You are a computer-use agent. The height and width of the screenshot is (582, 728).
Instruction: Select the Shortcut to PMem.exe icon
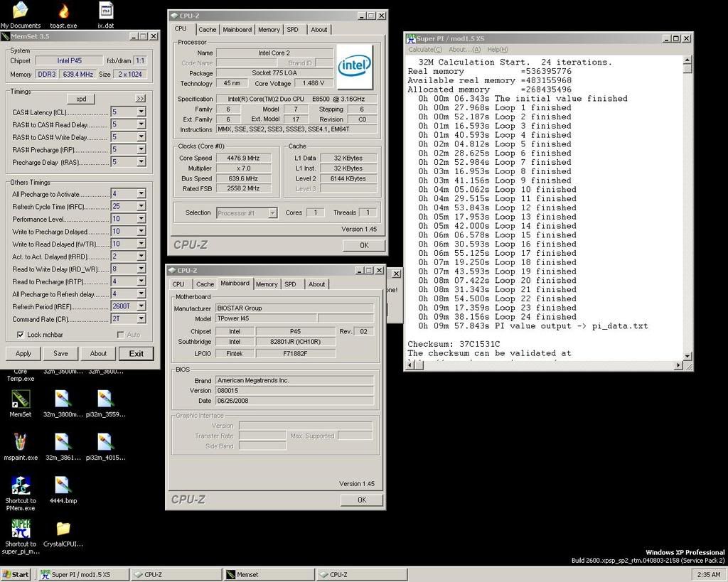pyautogui.click(x=21, y=485)
